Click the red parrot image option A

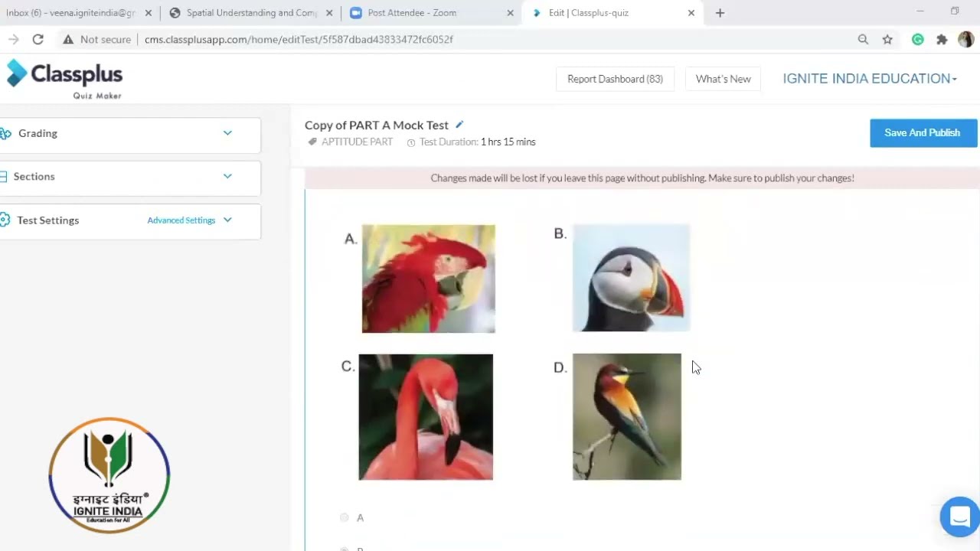(x=429, y=279)
